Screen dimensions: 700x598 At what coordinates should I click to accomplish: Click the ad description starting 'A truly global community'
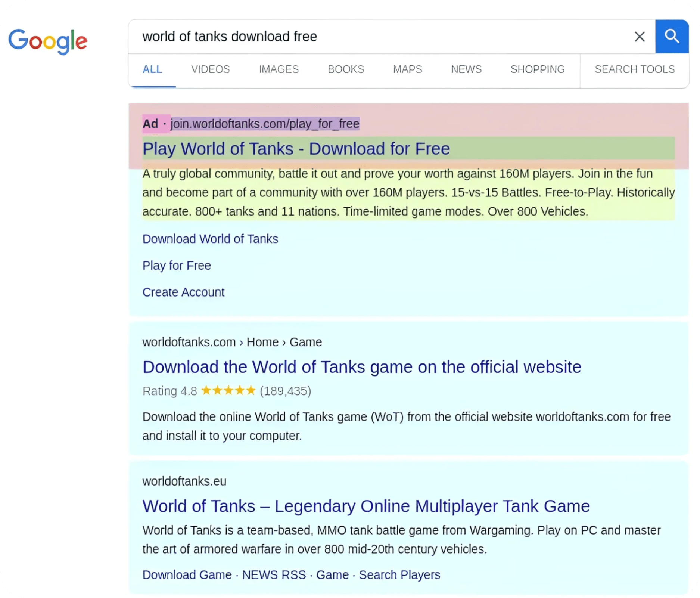tap(408, 192)
